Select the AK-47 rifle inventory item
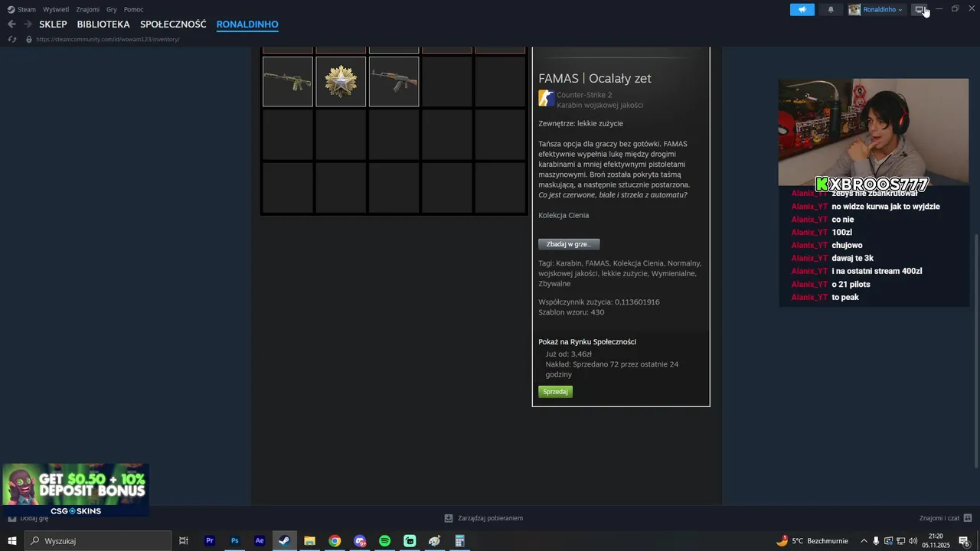The width and height of the screenshot is (980, 551). click(x=394, y=81)
